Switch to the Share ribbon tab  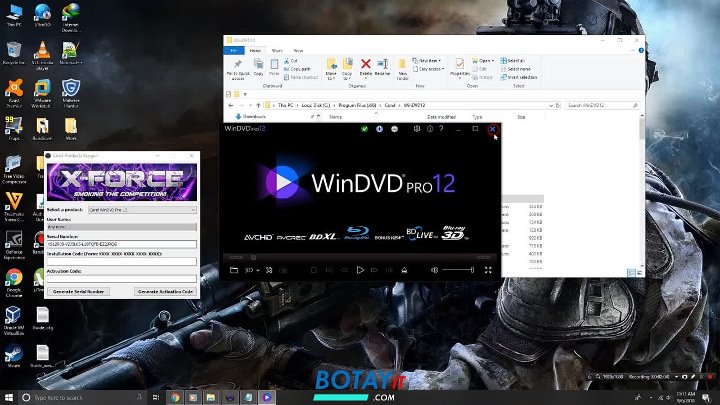click(277, 51)
